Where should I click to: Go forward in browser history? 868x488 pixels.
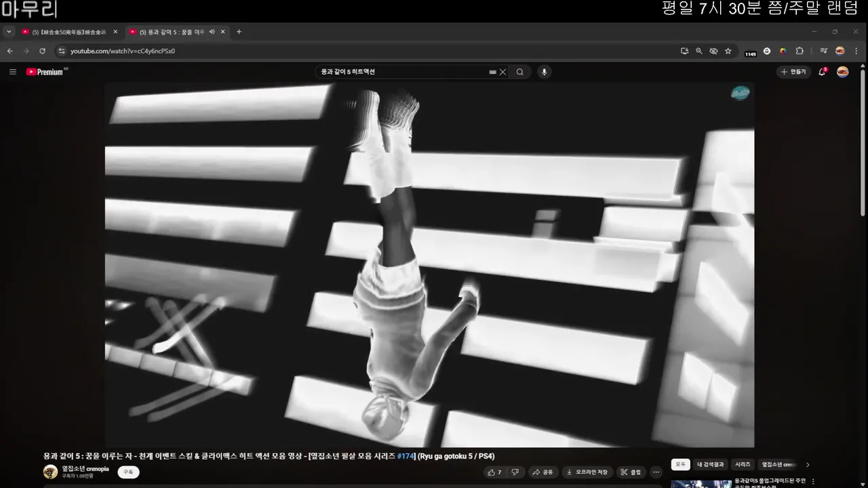(26, 51)
